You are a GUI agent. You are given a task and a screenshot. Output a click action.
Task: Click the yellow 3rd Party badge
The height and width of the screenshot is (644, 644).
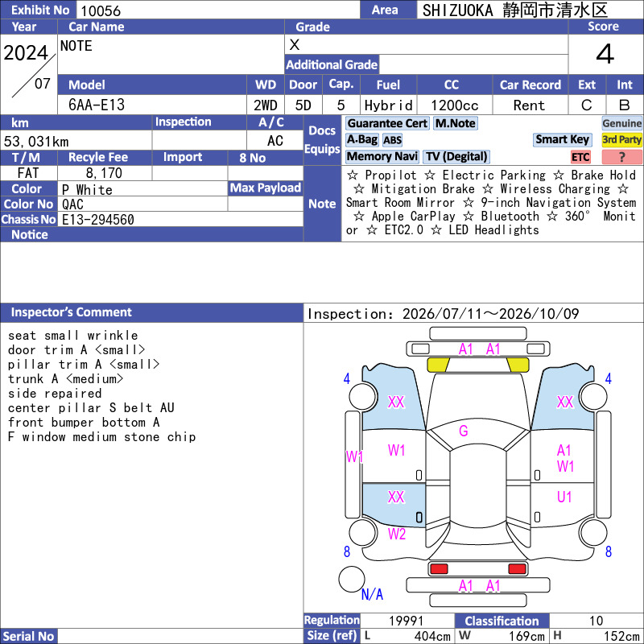pos(621,140)
